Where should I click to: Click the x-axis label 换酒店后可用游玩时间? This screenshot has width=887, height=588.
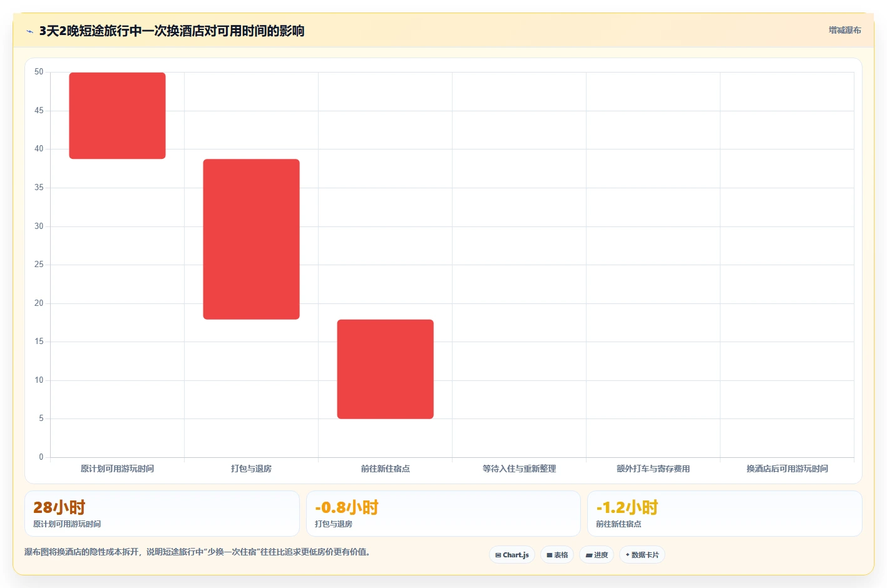pyautogui.click(x=787, y=469)
